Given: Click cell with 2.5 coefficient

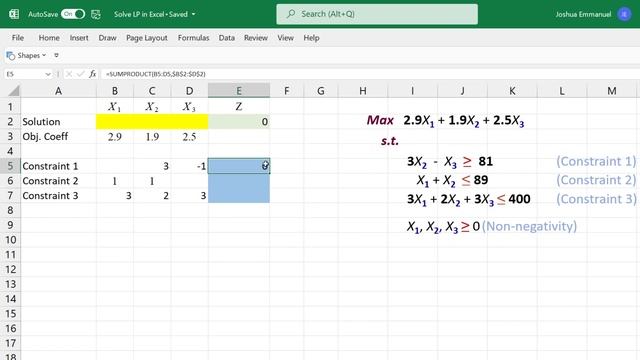Looking at the screenshot, I should [189, 136].
